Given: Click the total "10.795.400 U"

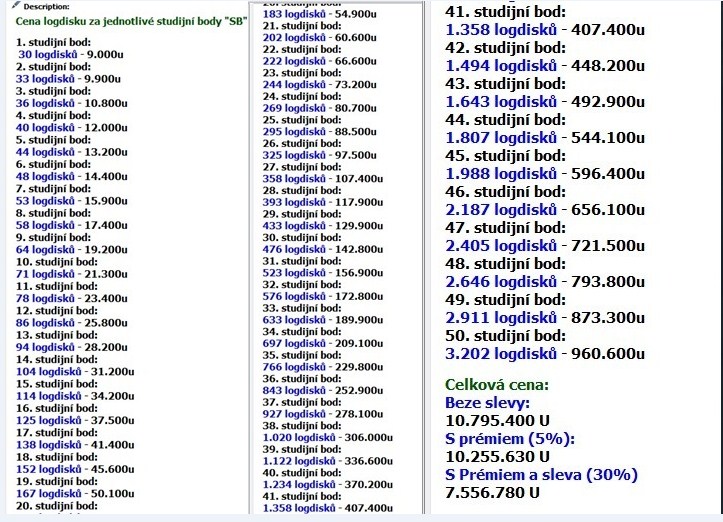Looking at the screenshot, I should pos(498,421).
